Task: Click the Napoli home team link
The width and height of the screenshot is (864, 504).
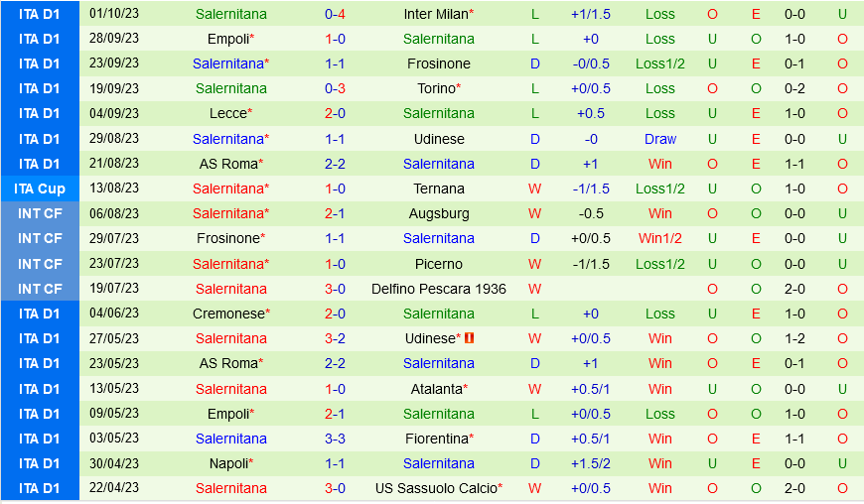Action: point(227,463)
